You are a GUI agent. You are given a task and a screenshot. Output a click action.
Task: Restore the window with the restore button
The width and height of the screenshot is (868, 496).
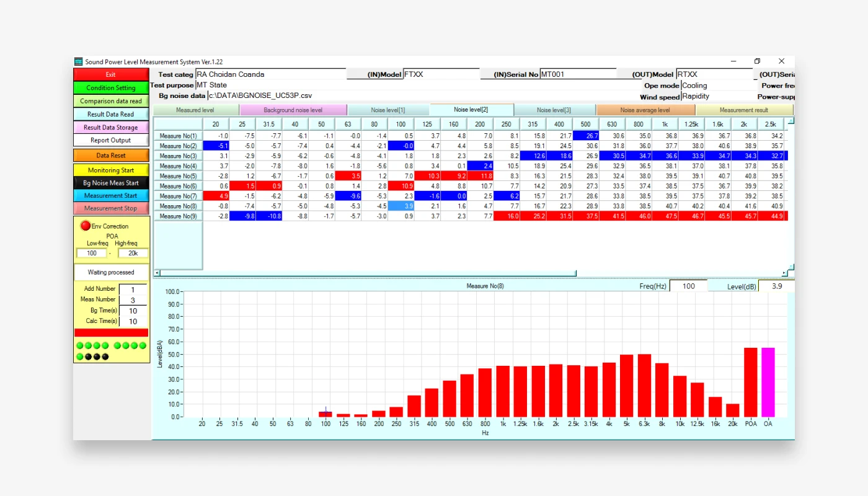pyautogui.click(x=757, y=61)
